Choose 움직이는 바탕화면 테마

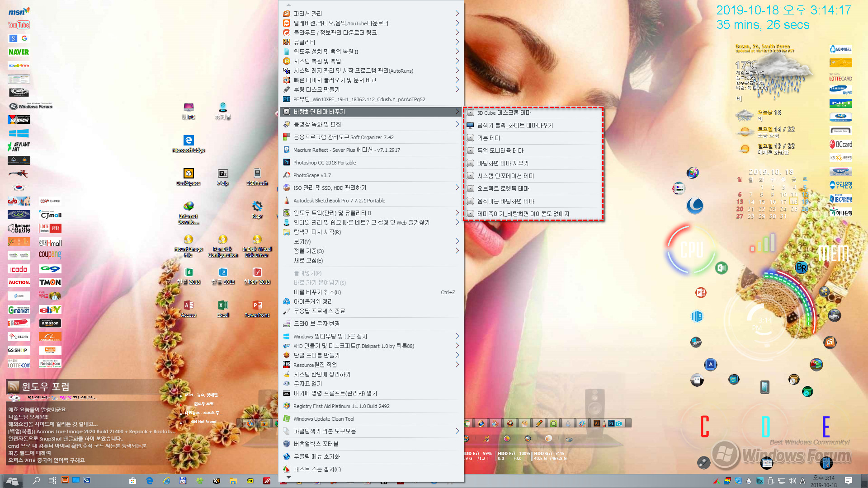point(534,201)
